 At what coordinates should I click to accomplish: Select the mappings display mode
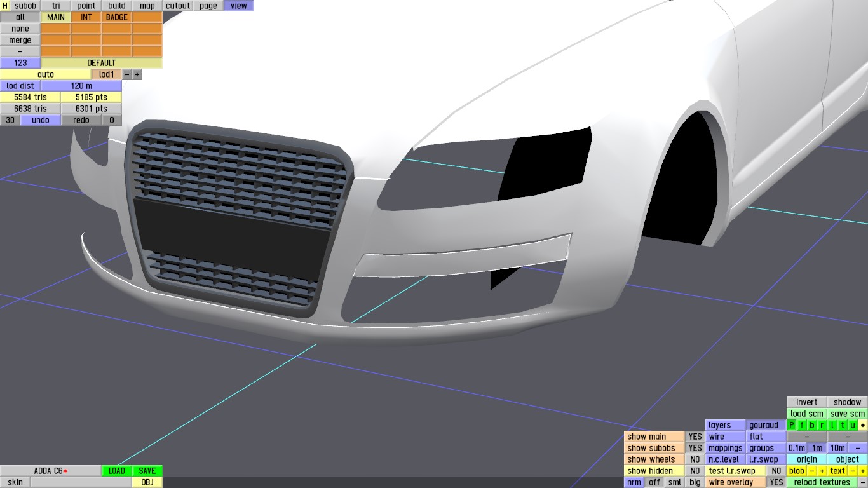click(726, 448)
